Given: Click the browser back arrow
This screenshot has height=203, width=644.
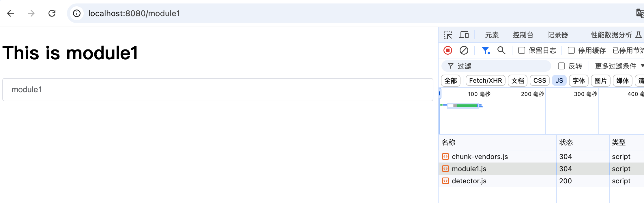Looking at the screenshot, I should coord(11,13).
